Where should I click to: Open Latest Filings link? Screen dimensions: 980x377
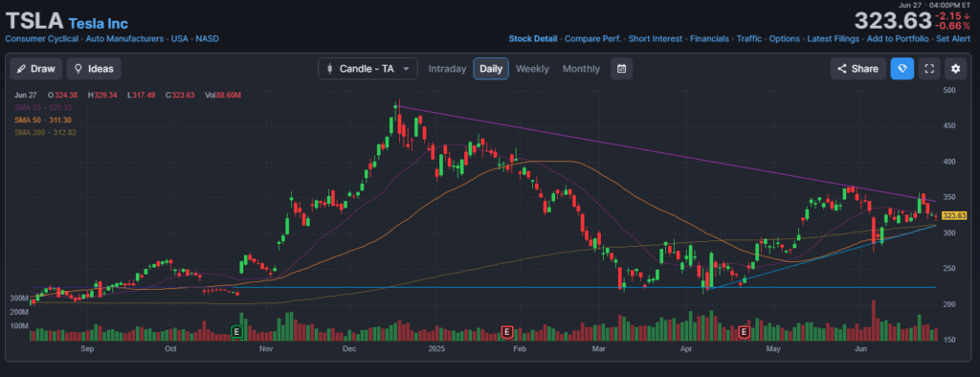[x=834, y=39]
